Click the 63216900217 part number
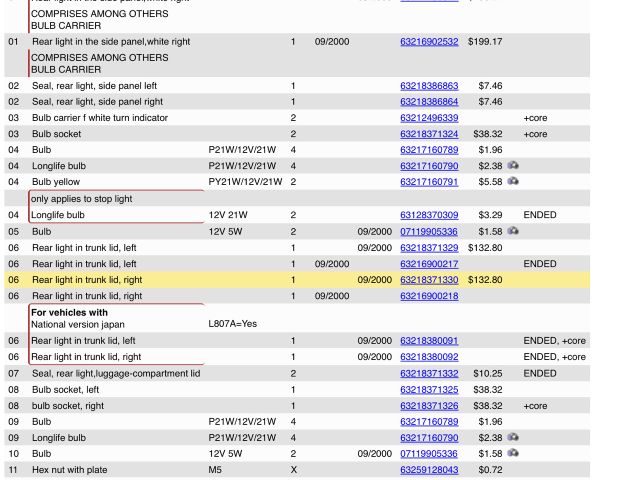The image size is (640, 480). [429, 264]
